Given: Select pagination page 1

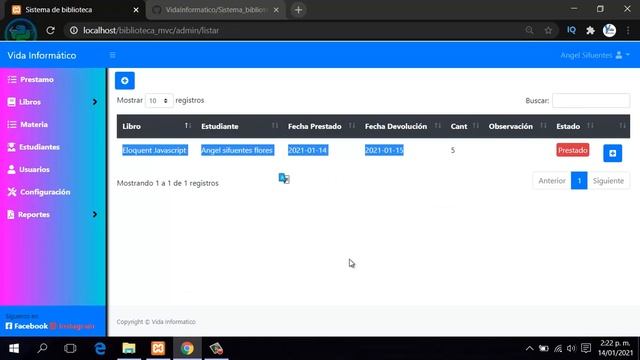Looking at the screenshot, I should coord(579,180).
